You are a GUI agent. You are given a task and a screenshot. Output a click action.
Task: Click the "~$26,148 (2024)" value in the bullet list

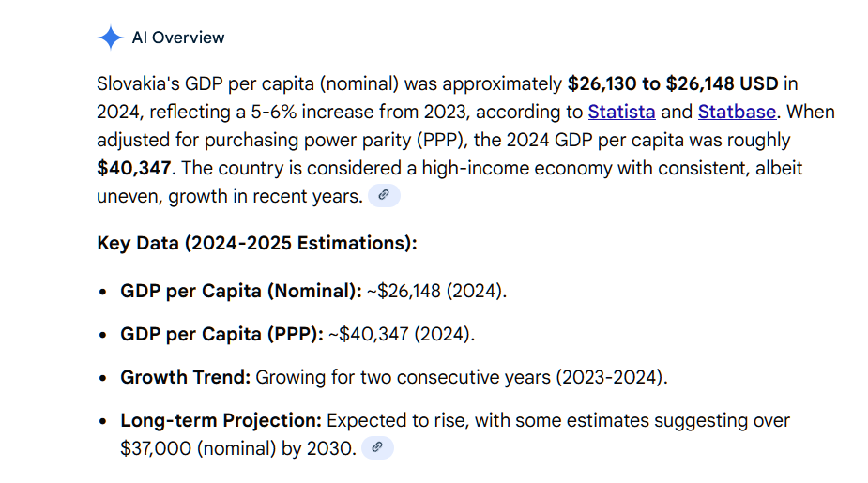pos(436,291)
